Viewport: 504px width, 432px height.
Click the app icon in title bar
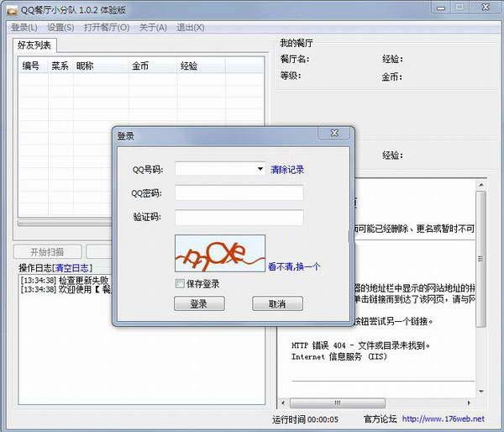pyautogui.click(x=12, y=10)
